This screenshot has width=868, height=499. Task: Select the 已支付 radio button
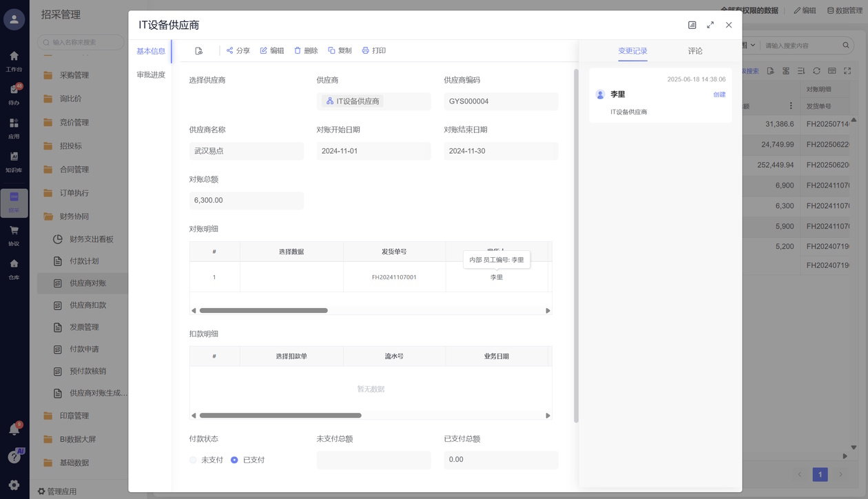point(235,460)
